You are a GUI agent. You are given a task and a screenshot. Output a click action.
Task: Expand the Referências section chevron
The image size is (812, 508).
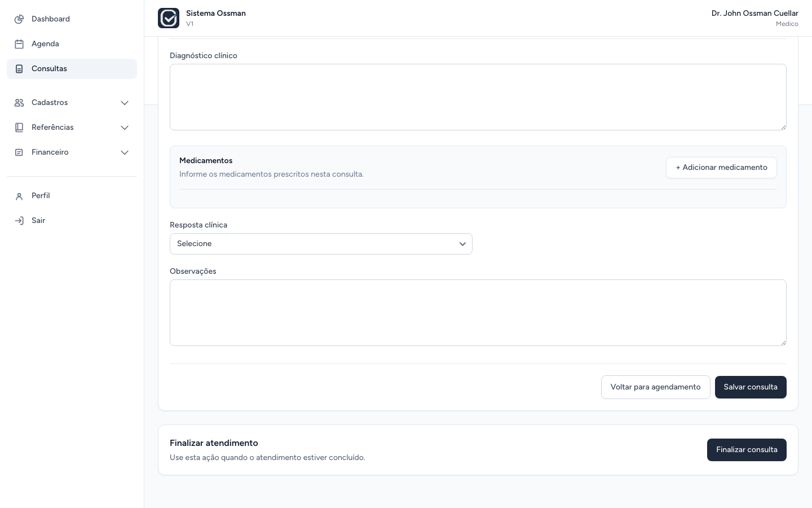tap(125, 128)
